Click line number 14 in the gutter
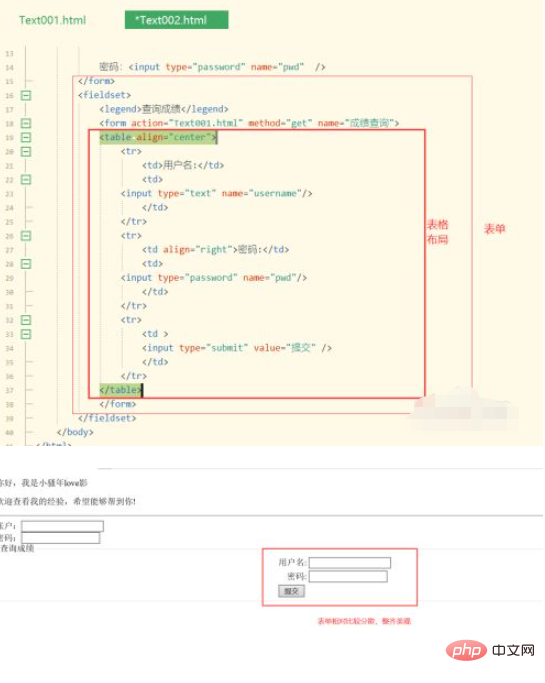Screen dimensions: 545x683 [x=10, y=68]
